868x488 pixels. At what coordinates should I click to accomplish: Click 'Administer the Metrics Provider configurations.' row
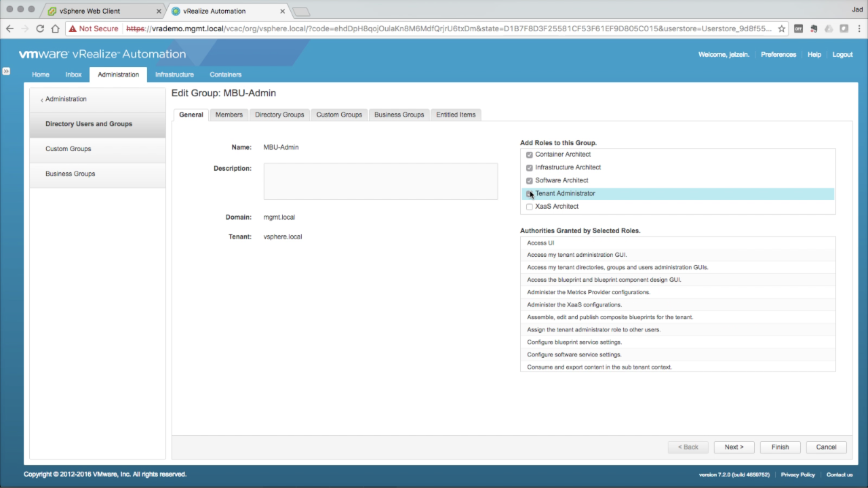(678, 292)
